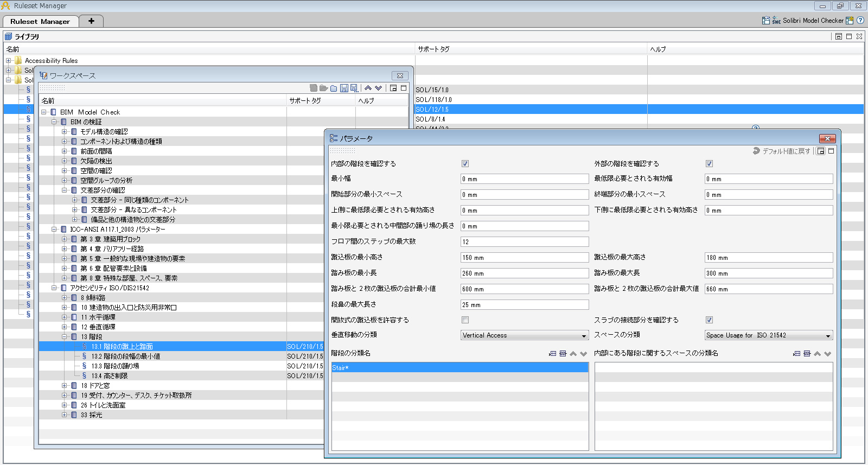The width and height of the screenshot is (868, 465).
Task: Select the 13.2 階段の段幅の最小値 rule
Action: coord(125,356)
